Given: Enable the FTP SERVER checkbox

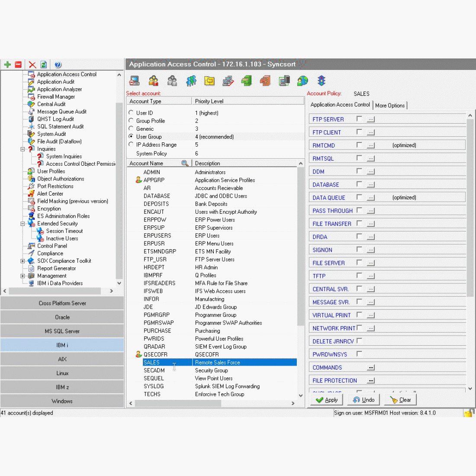Looking at the screenshot, I should click(x=359, y=118).
